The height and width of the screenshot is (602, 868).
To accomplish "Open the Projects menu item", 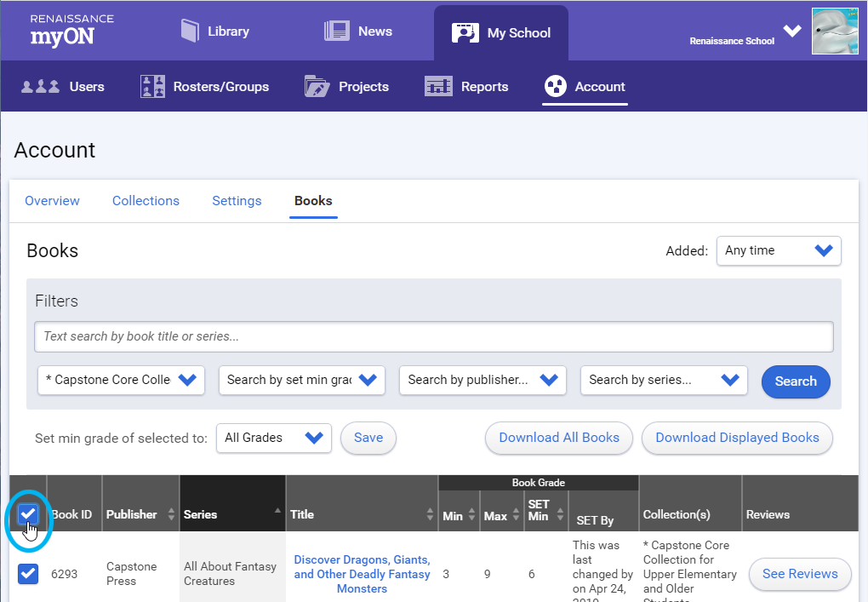I will [x=346, y=87].
